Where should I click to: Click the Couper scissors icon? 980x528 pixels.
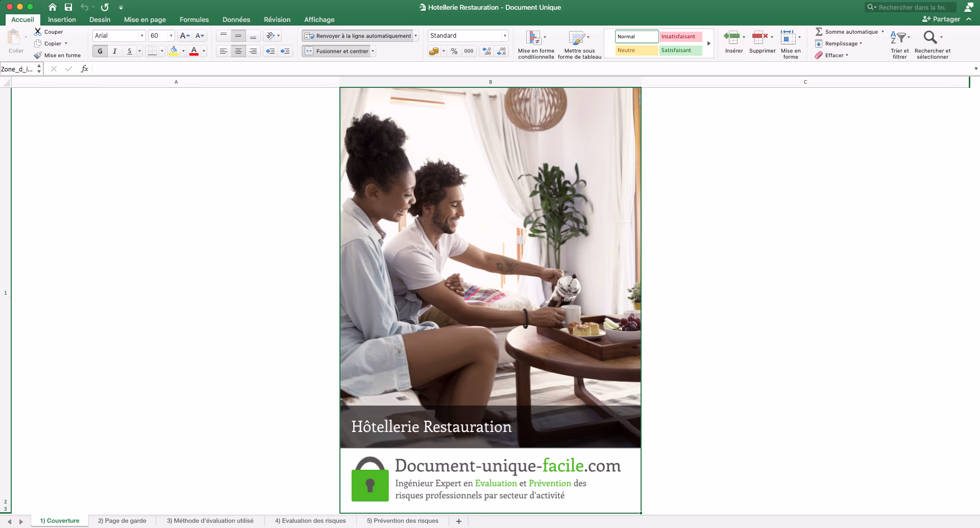pyautogui.click(x=38, y=32)
